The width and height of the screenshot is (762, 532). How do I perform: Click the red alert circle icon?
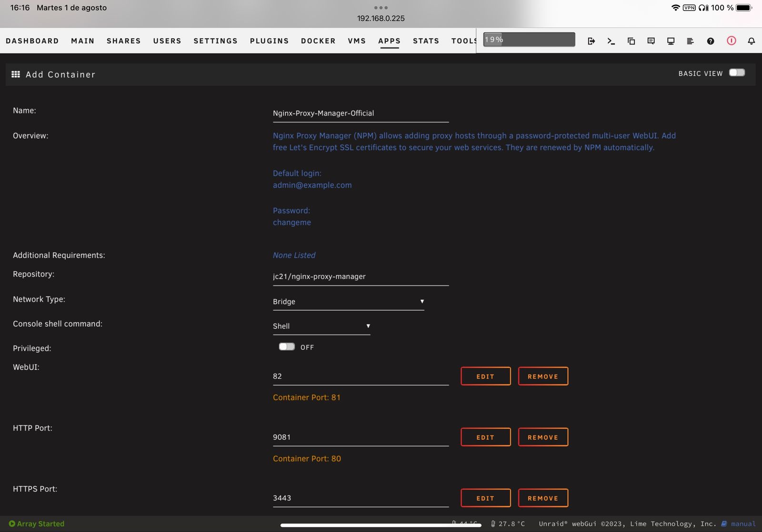click(x=732, y=40)
